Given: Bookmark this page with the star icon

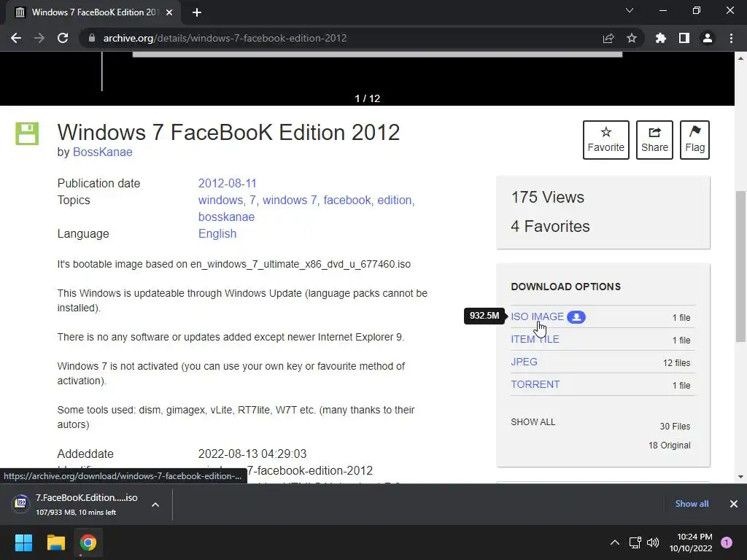Looking at the screenshot, I should 631,38.
